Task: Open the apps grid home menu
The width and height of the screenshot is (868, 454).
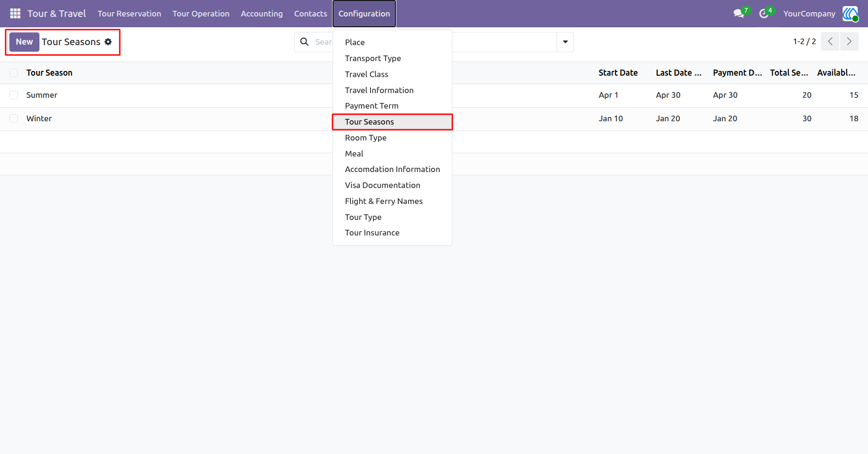Action: (x=15, y=14)
